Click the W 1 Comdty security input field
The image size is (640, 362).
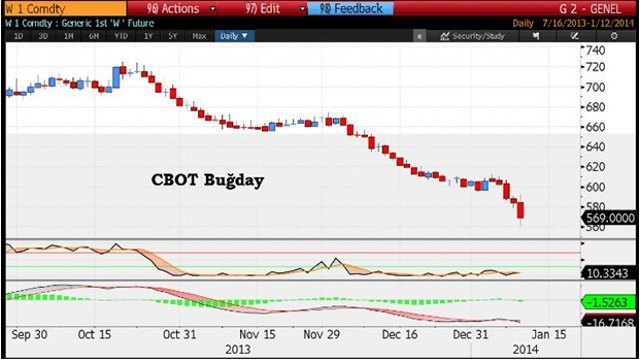tap(65, 9)
